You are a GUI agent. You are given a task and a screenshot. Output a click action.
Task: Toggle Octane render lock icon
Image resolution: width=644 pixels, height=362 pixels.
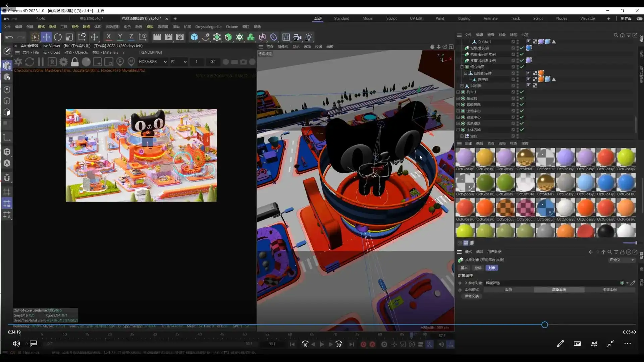click(x=75, y=62)
